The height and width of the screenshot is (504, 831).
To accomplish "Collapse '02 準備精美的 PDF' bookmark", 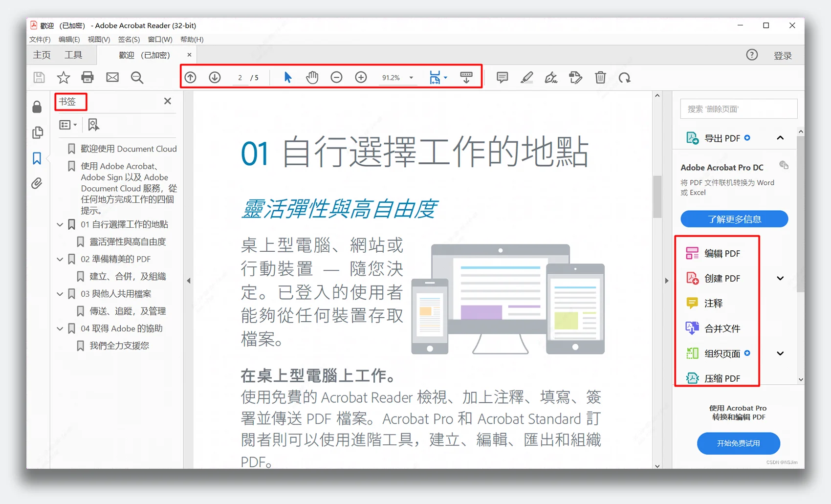I will (x=60, y=259).
